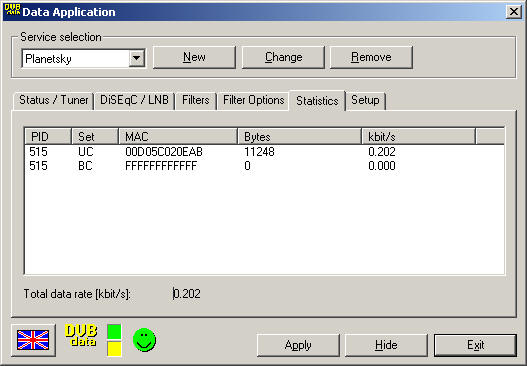Switch to the Status / Tuner tab
This screenshot has width=527, height=366.
pyautogui.click(x=53, y=100)
